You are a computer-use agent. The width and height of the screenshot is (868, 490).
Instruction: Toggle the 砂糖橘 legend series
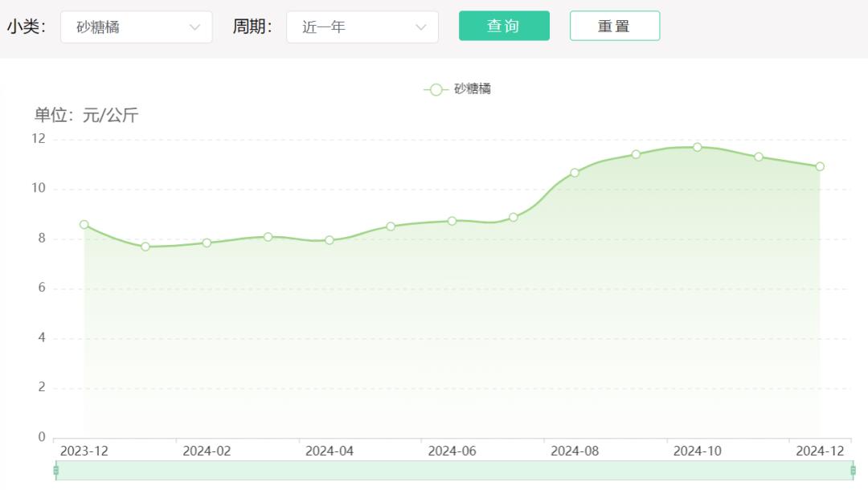[x=457, y=89]
